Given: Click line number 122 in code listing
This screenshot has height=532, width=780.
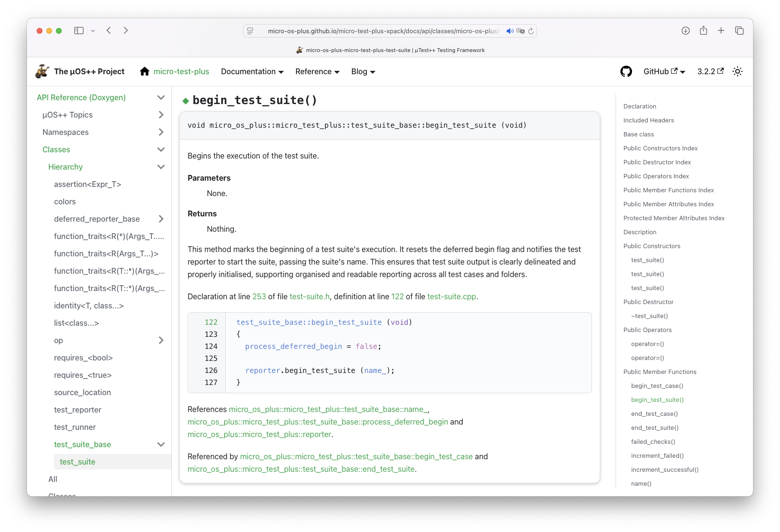Looking at the screenshot, I should (x=211, y=322).
